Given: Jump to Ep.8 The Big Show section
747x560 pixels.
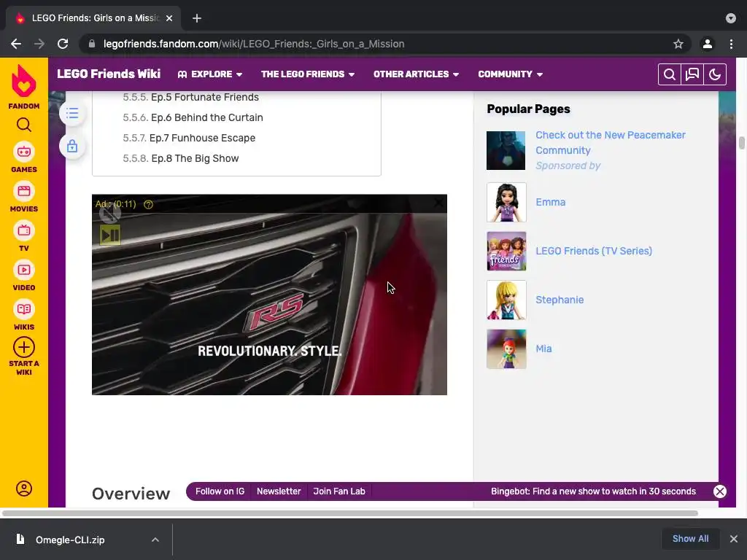Looking at the screenshot, I should click(x=195, y=158).
